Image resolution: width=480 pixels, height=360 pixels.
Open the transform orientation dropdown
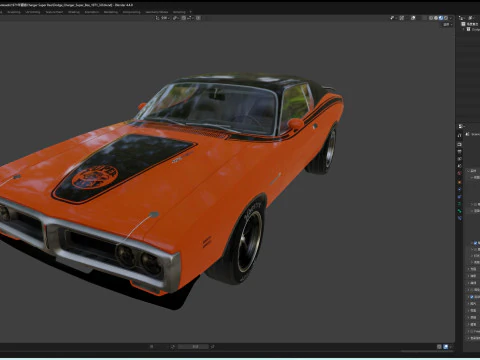163,18
